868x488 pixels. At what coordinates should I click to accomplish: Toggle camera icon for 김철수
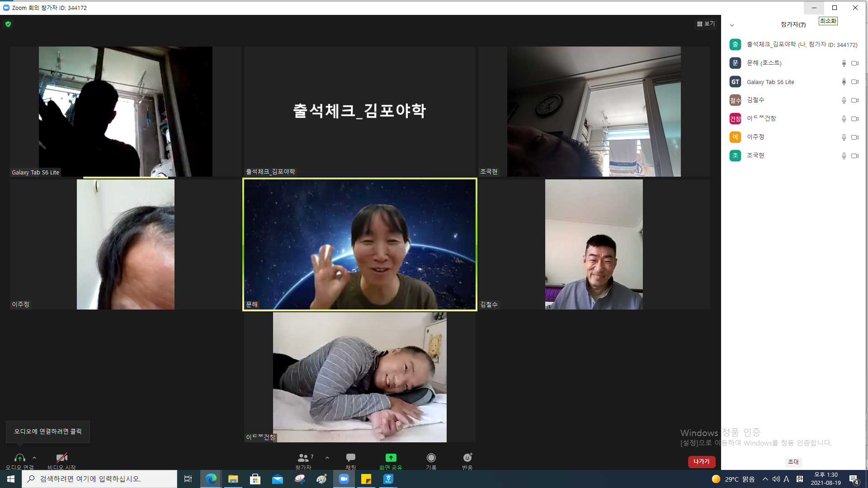(x=855, y=100)
